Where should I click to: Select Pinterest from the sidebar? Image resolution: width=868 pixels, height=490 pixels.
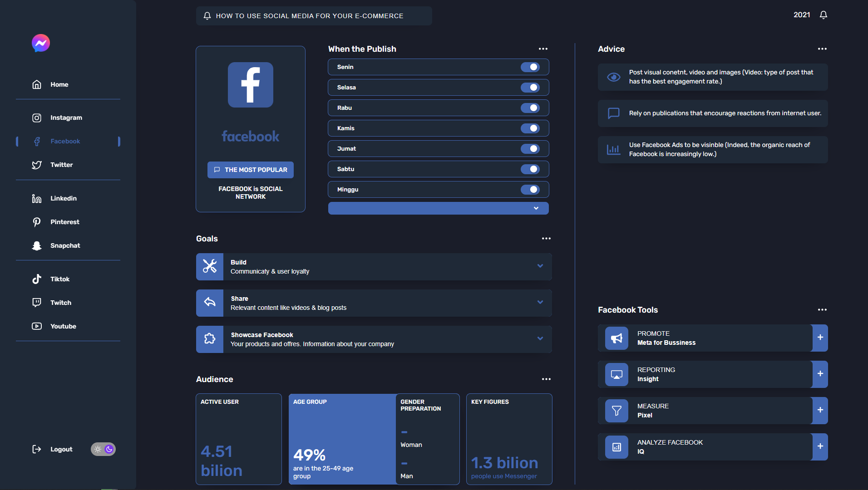(65, 222)
